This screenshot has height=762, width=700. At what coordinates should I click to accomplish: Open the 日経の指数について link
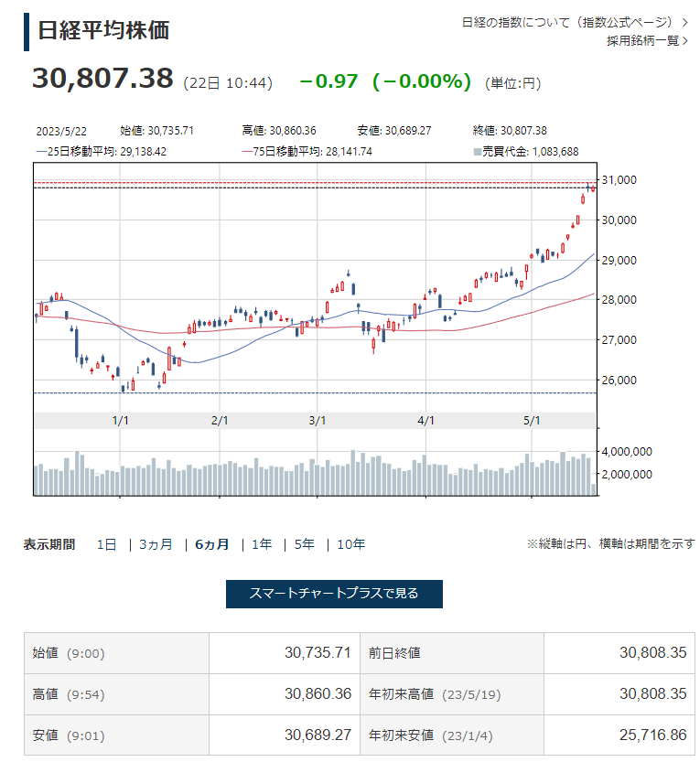pyautogui.click(x=575, y=22)
